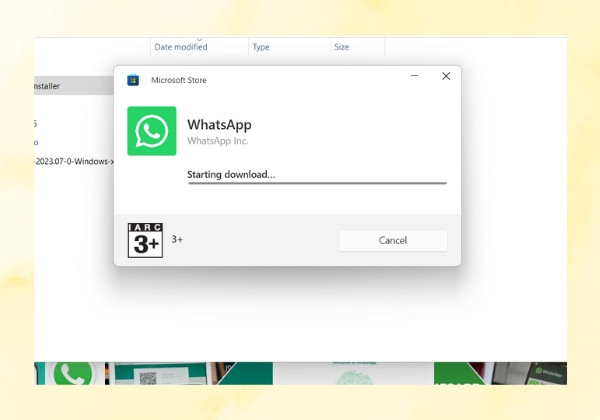Screen dimensions: 600x420
Task: Open the fingerprint illustration thumbnail
Action: [354, 373]
